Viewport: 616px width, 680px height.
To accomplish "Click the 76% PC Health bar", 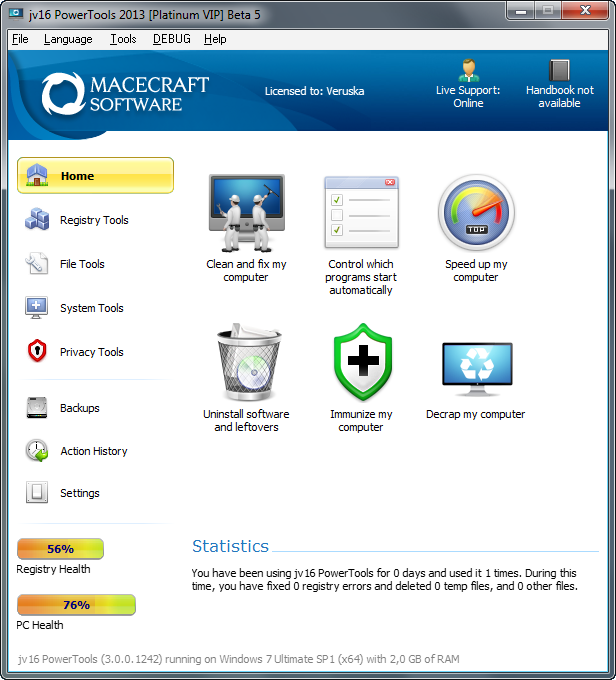I will tap(76, 605).
